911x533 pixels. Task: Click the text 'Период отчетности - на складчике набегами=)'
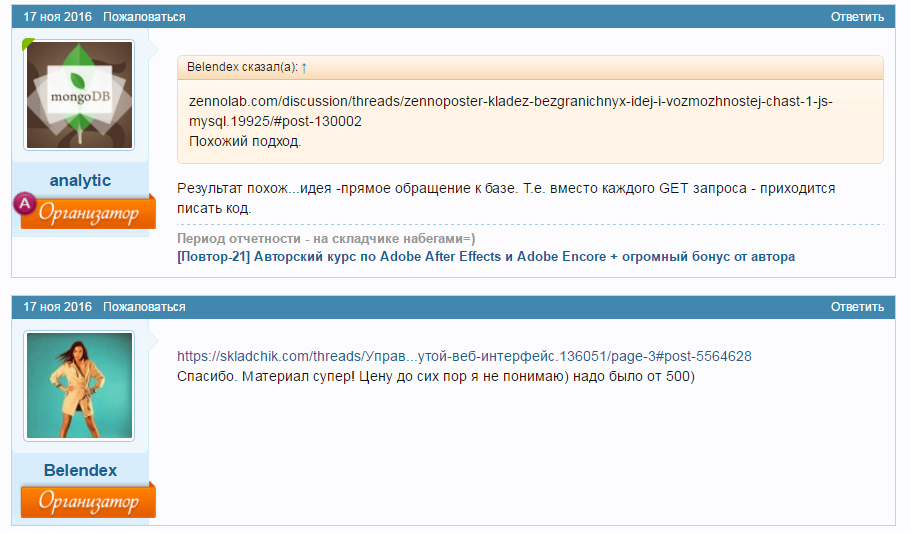326,239
